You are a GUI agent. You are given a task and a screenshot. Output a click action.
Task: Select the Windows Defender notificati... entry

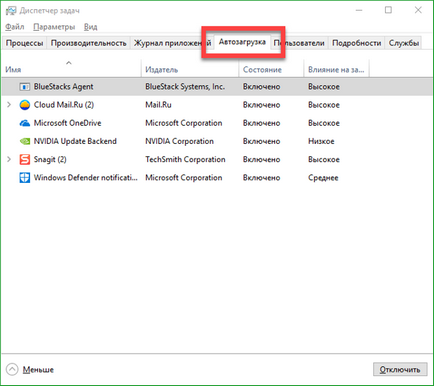pyautogui.click(x=86, y=178)
